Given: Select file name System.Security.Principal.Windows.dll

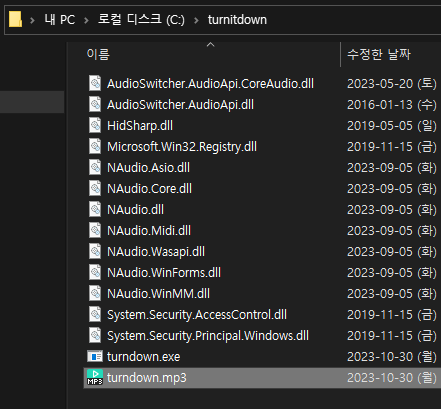Looking at the screenshot, I should tap(208, 336).
